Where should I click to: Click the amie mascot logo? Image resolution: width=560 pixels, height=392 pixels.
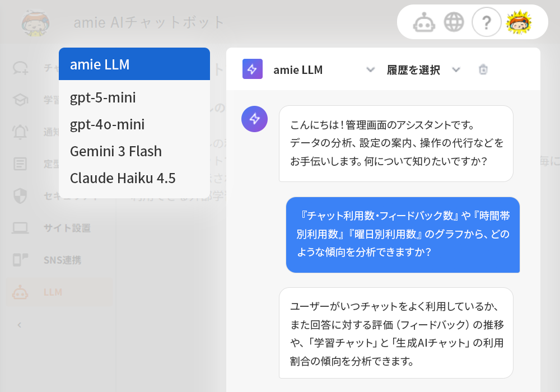click(x=35, y=23)
